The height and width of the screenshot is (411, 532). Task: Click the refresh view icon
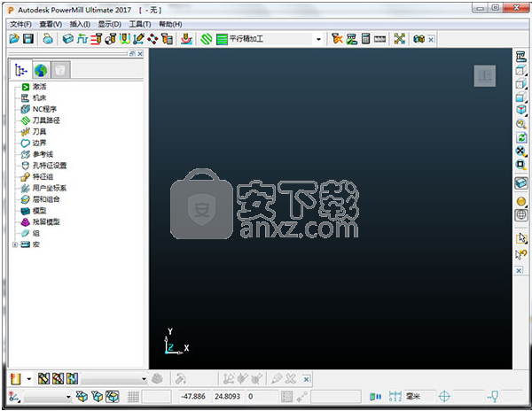pos(520,137)
